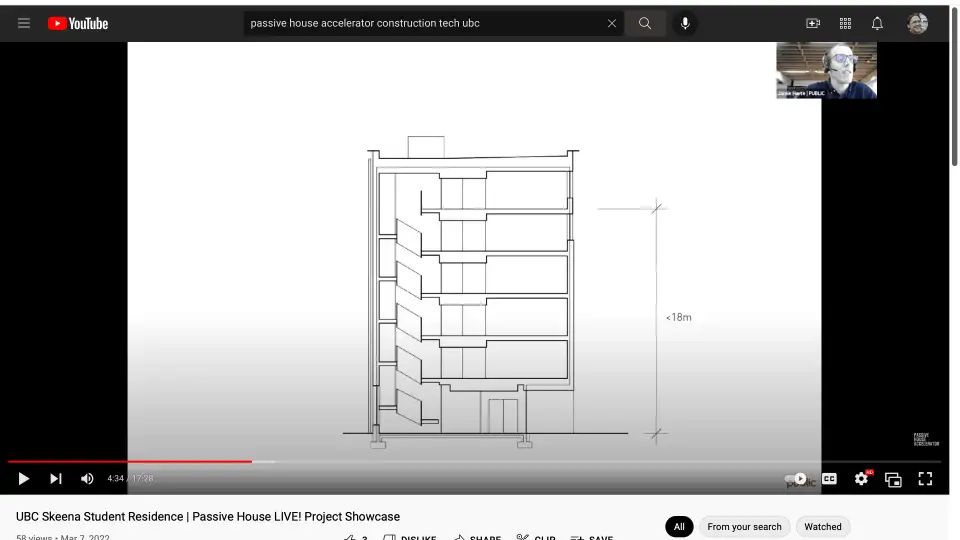
Task: Enter full screen mode
Action: pos(925,479)
